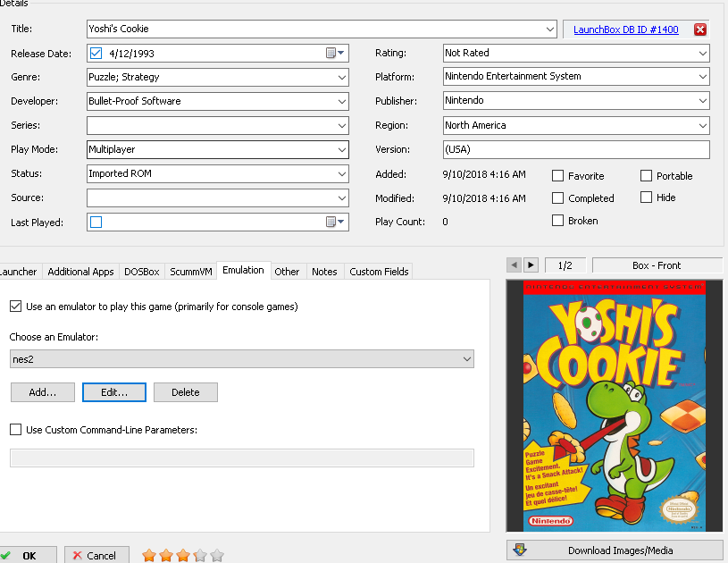Click the Delete emulator button

186,392
